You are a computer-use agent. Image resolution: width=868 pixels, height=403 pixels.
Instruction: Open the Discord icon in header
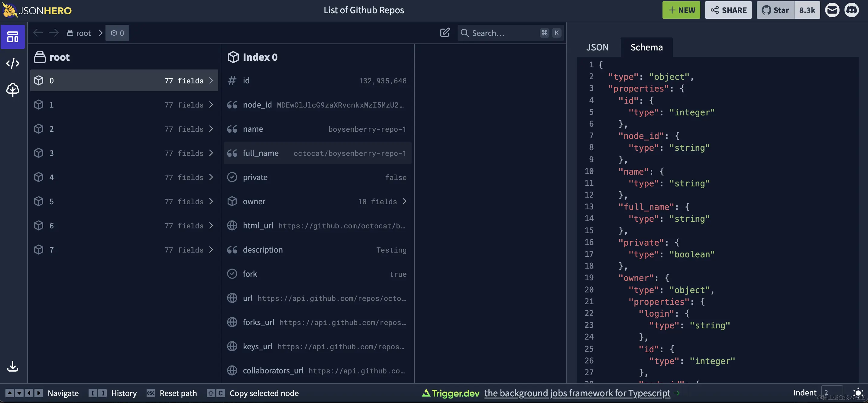pyautogui.click(x=851, y=10)
